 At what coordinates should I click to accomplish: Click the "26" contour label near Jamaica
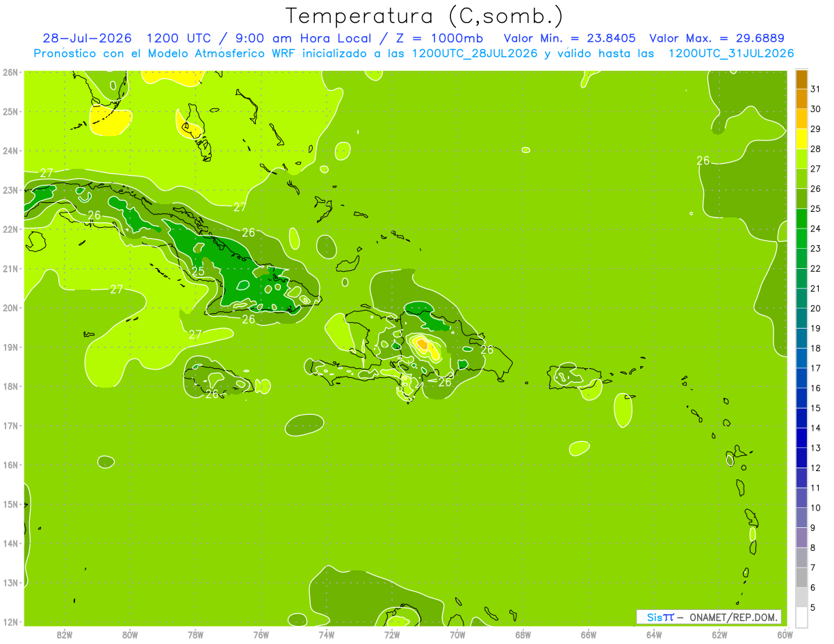click(212, 394)
